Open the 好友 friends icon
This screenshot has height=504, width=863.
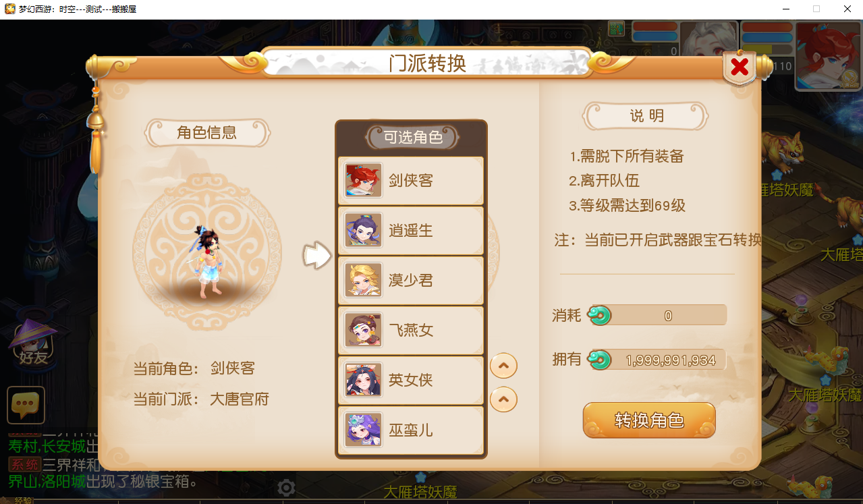coord(32,343)
